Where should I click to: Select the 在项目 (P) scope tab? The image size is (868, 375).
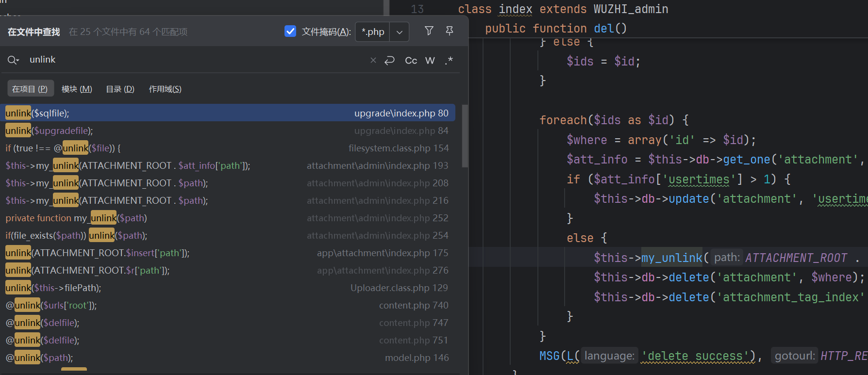[x=30, y=89]
